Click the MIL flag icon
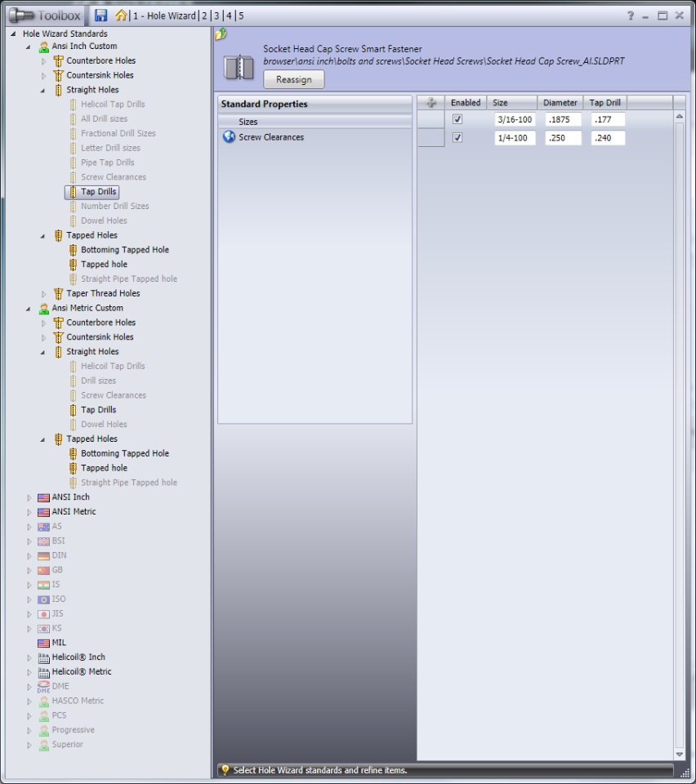Viewport: 696px width, 784px height. (43, 643)
